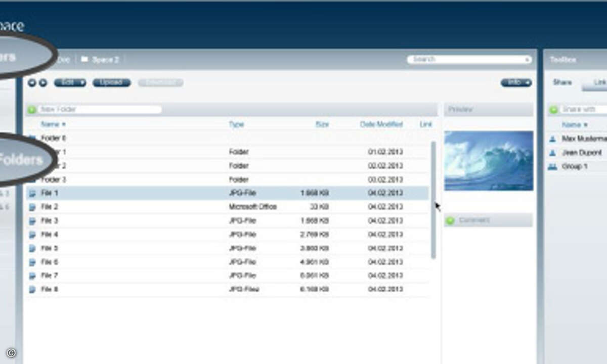This screenshot has height=364, width=607.
Task: Switch to the Space 2 tab
Action: pos(100,60)
